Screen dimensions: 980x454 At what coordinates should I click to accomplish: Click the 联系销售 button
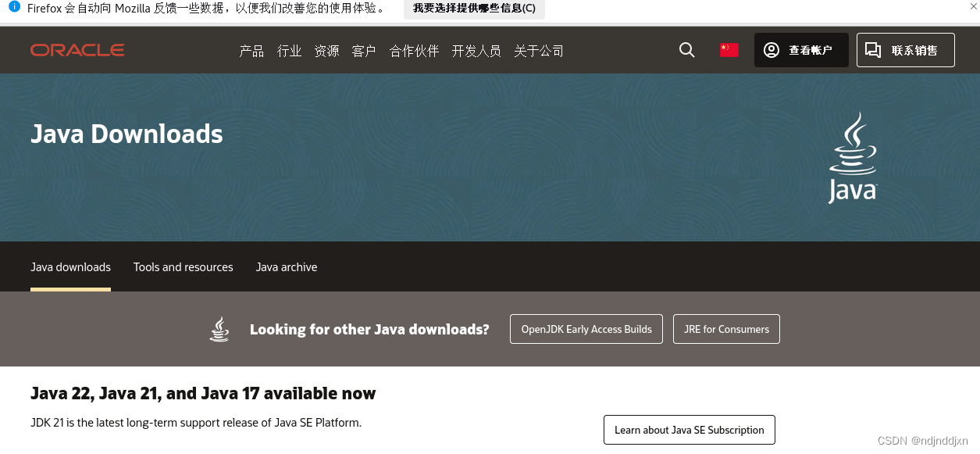coord(906,50)
